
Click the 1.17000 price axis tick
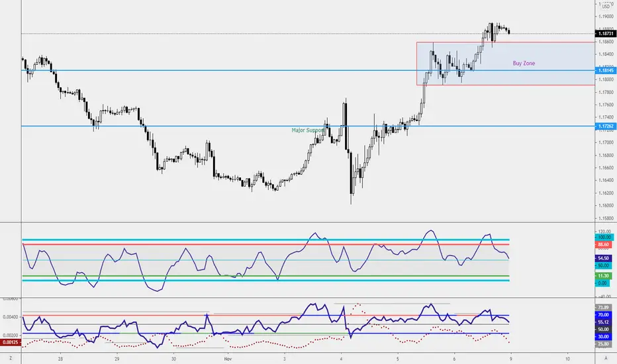point(606,142)
